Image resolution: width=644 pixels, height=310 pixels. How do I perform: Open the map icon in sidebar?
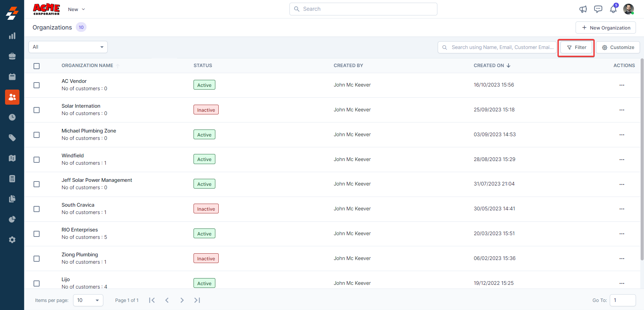point(12,158)
